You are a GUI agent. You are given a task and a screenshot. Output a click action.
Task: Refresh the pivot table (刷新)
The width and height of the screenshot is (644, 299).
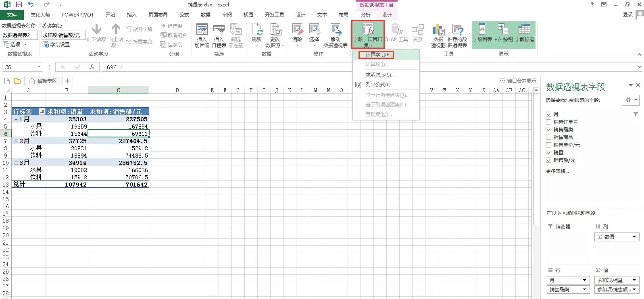coord(257,35)
